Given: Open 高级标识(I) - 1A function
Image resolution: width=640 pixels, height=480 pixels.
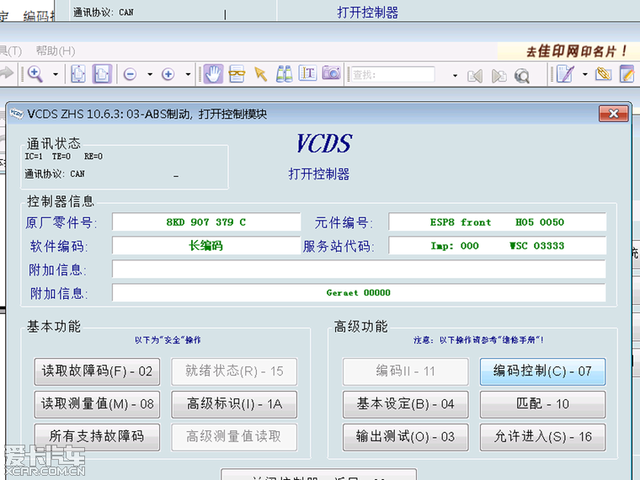Looking at the screenshot, I should [x=234, y=404].
